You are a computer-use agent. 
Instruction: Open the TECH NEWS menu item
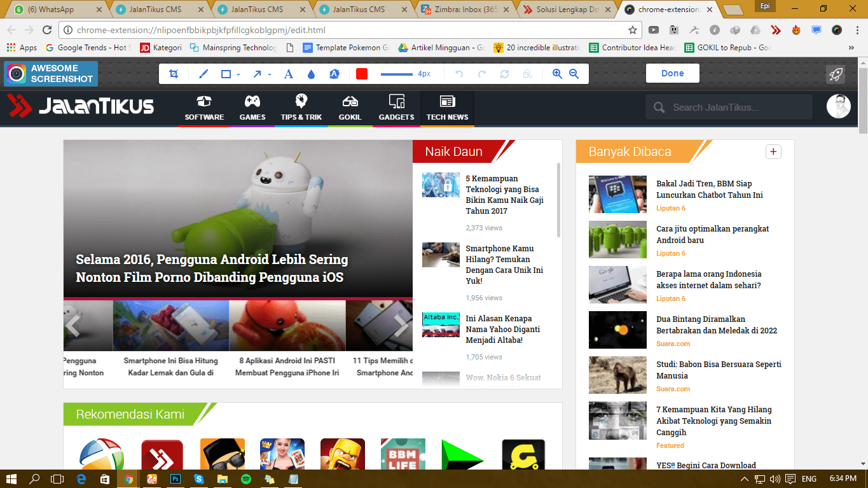(x=447, y=109)
